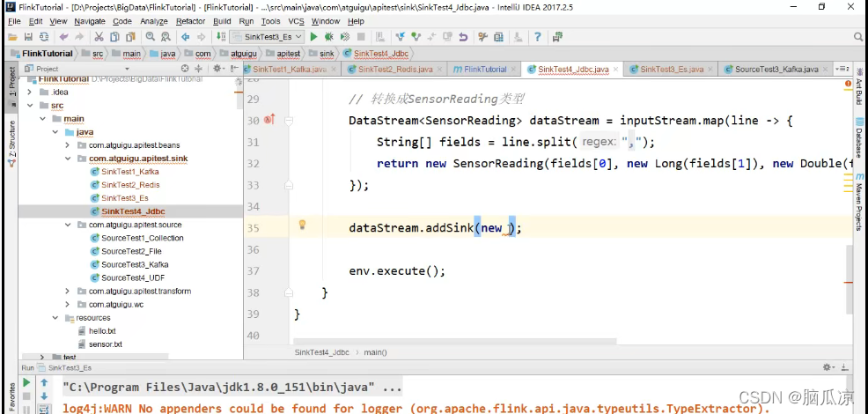This screenshot has width=868, height=414.
Task: Click Scroll from Source target icon
Action: [185, 69]
